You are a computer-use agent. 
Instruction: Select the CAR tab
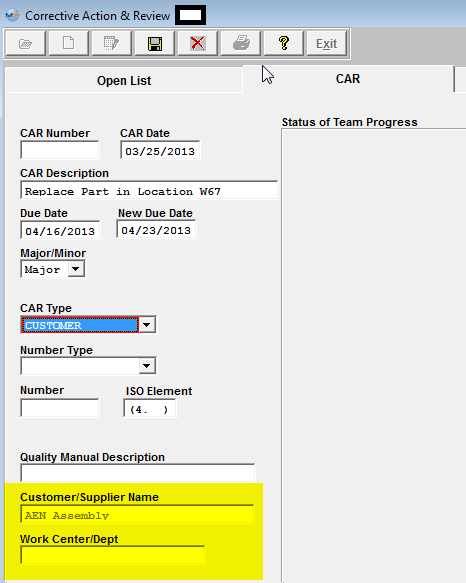(348, 79)
